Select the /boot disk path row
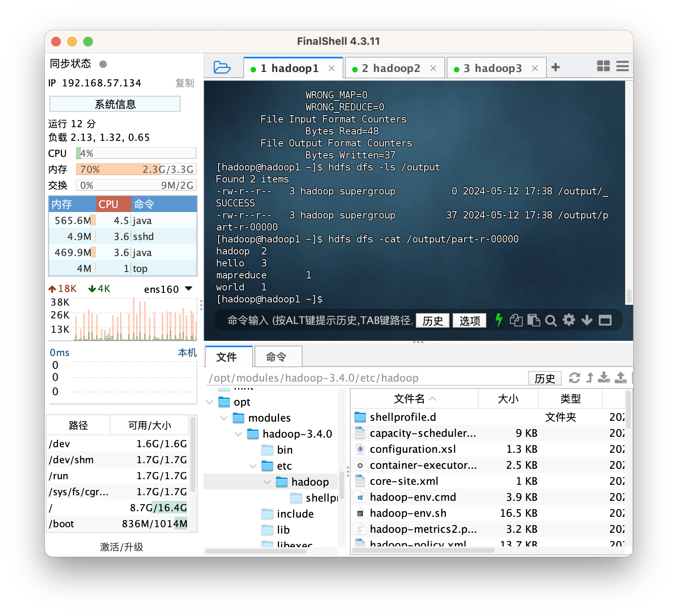 coord(118,524)
